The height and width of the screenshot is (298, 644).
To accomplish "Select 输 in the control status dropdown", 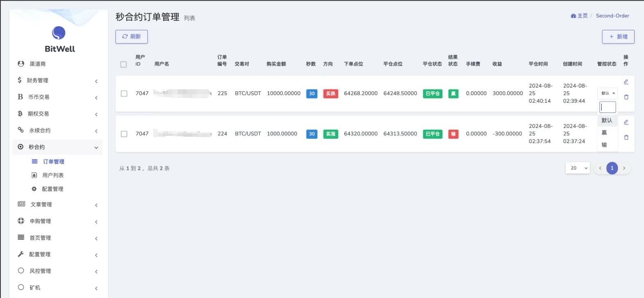I will (x=604, y=144).
